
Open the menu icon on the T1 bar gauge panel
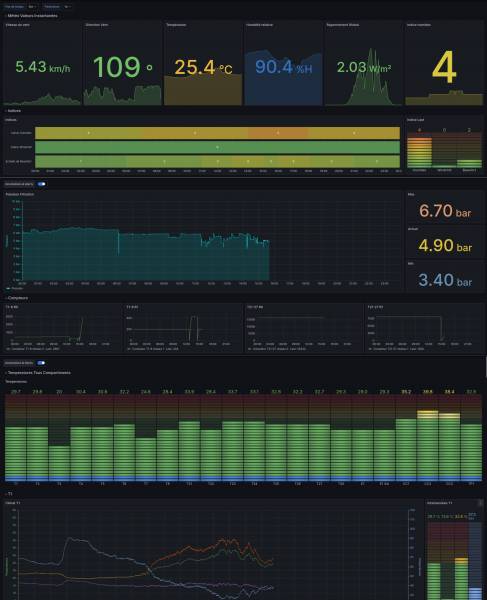pos(480,503)
